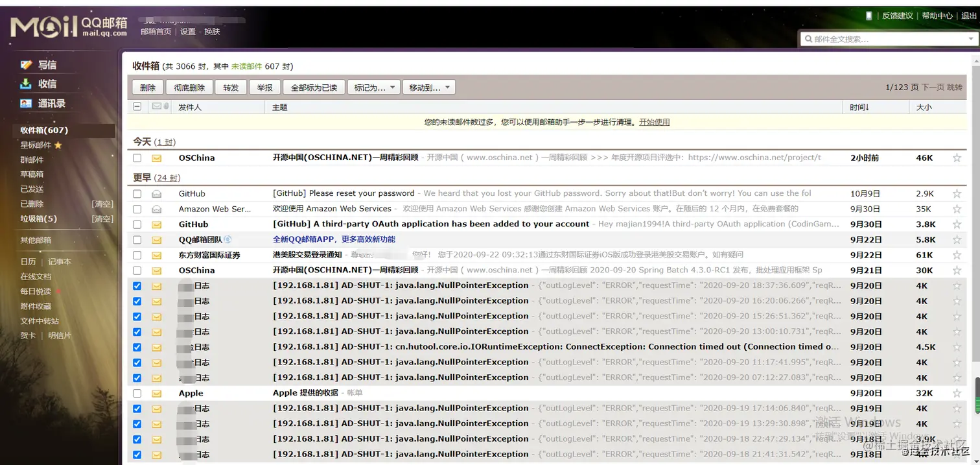
Task: Click 清空 next to 垃圾箱
Action: [x=102, y=219]
